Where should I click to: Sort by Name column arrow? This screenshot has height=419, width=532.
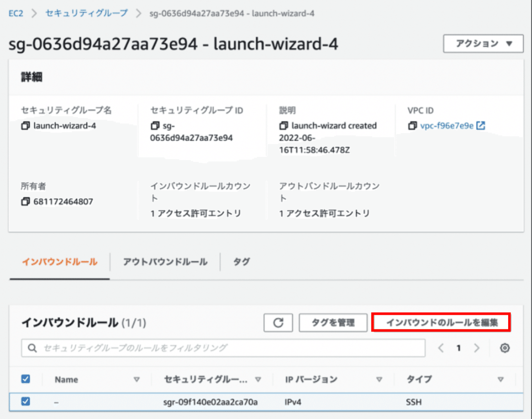(137, 379)
